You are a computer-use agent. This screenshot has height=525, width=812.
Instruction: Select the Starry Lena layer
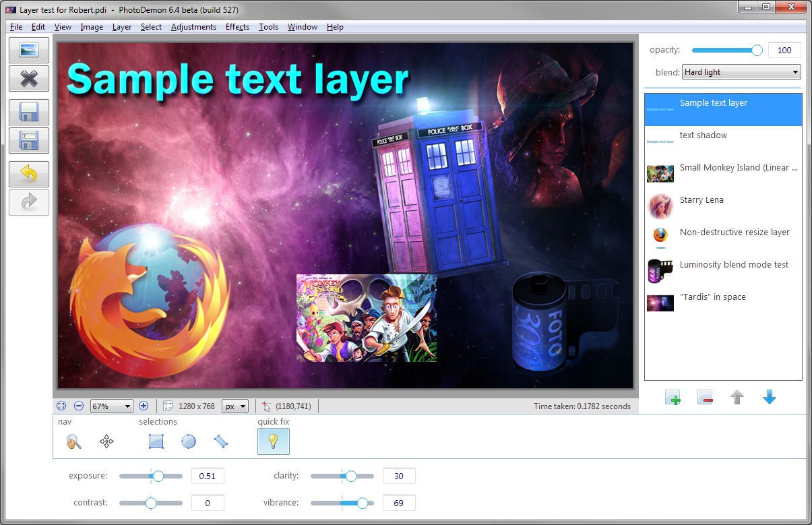click(723, 206)
